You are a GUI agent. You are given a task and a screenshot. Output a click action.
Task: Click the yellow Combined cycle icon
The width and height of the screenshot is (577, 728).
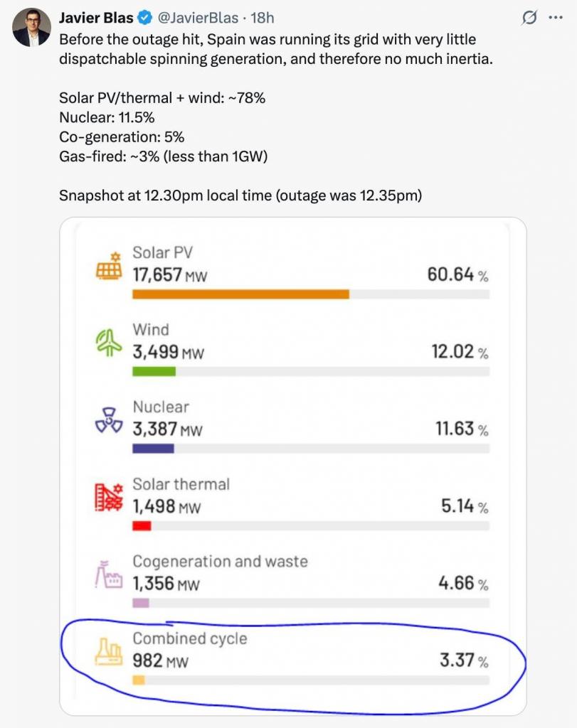coord(109,652)
